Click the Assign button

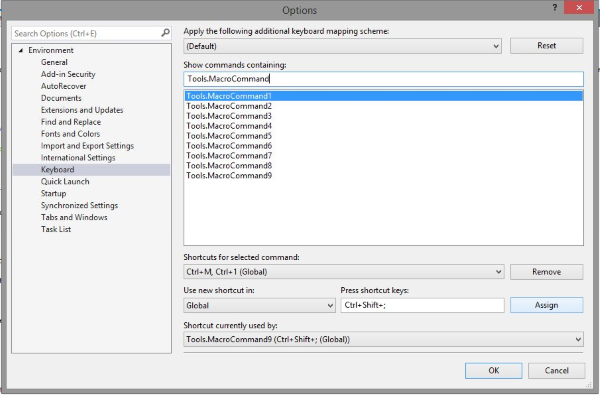pyautogui.click(x=546, y=305)
